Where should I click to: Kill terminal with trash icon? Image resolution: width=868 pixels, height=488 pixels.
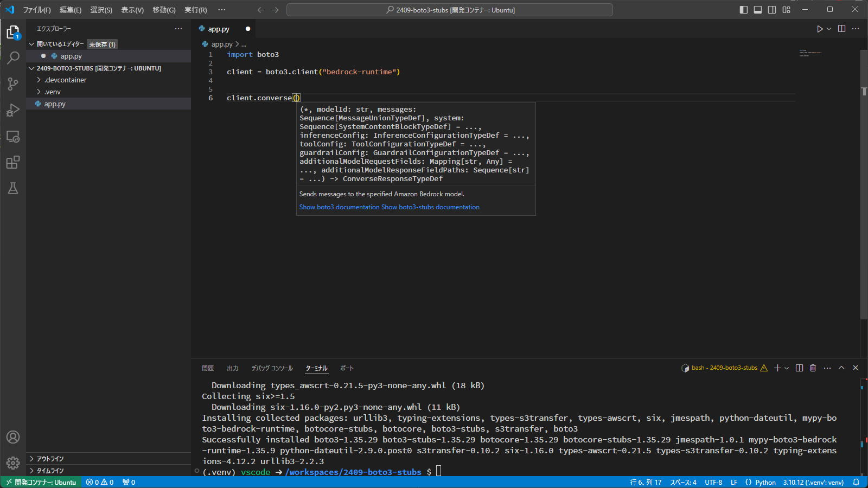(813, 368)
